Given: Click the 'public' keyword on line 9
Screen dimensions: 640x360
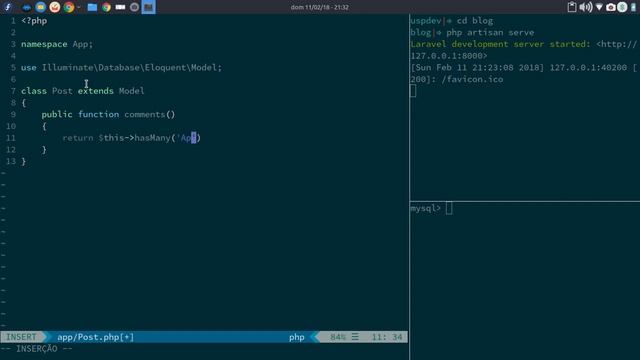Looking at the screenshot, I should (57, 114).
